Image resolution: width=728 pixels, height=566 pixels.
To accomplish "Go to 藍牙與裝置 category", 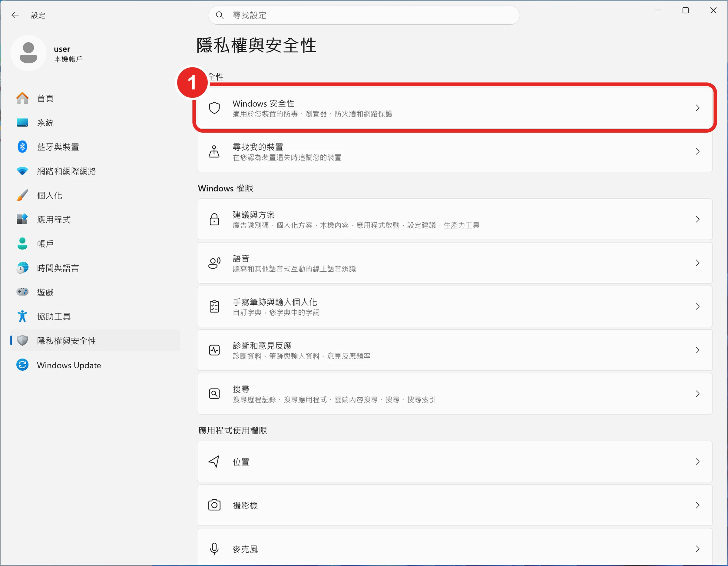I will pyautogui.click(x=95, y=147).
